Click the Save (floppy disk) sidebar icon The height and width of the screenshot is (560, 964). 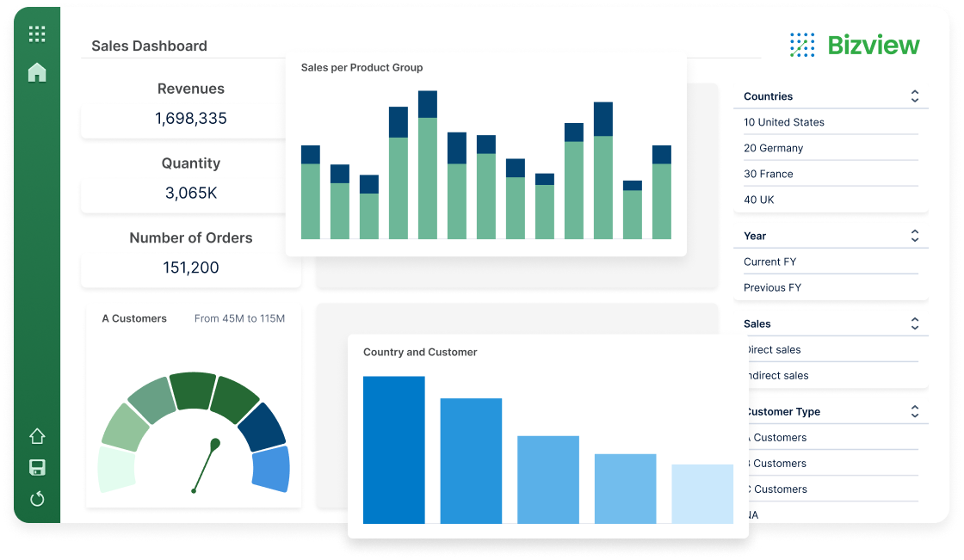point(36,468)
